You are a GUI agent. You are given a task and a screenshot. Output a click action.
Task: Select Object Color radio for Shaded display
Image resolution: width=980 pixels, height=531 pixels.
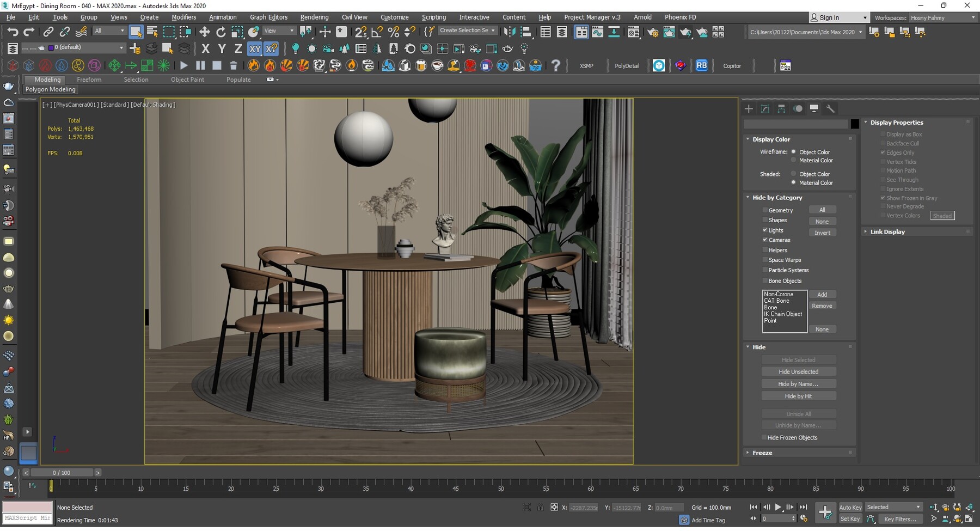click(x=793, y=174)
